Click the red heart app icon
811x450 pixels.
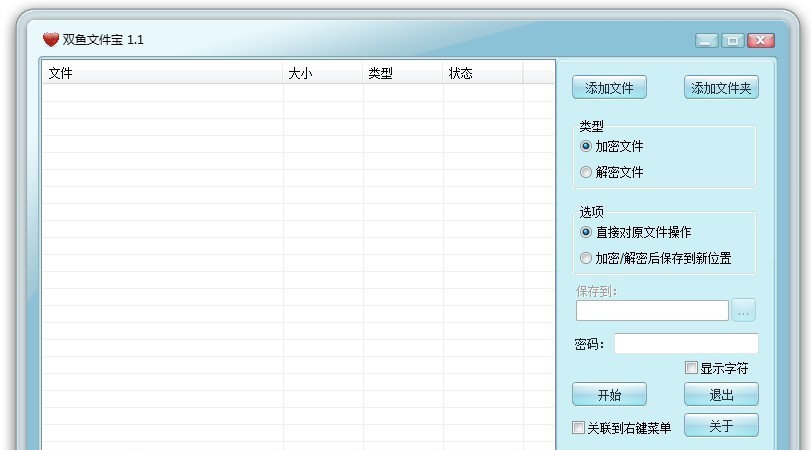(x=51, y=39)
